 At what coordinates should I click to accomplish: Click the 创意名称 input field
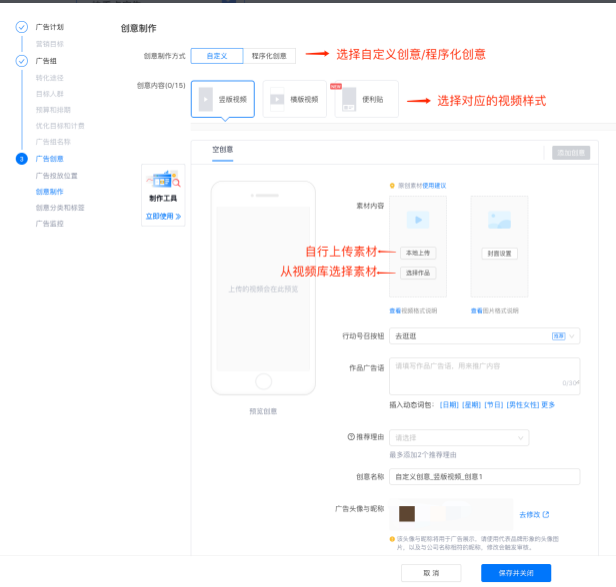pos(484,476)
